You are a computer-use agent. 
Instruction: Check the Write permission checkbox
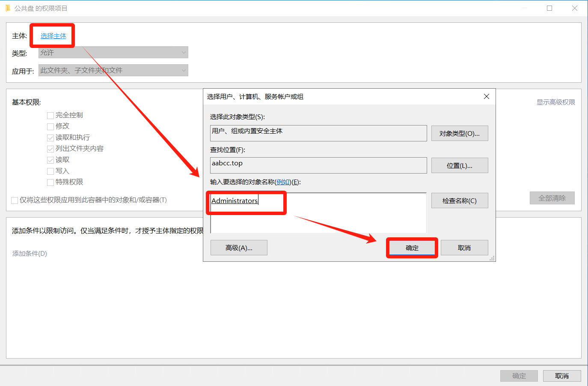point(50,171)
